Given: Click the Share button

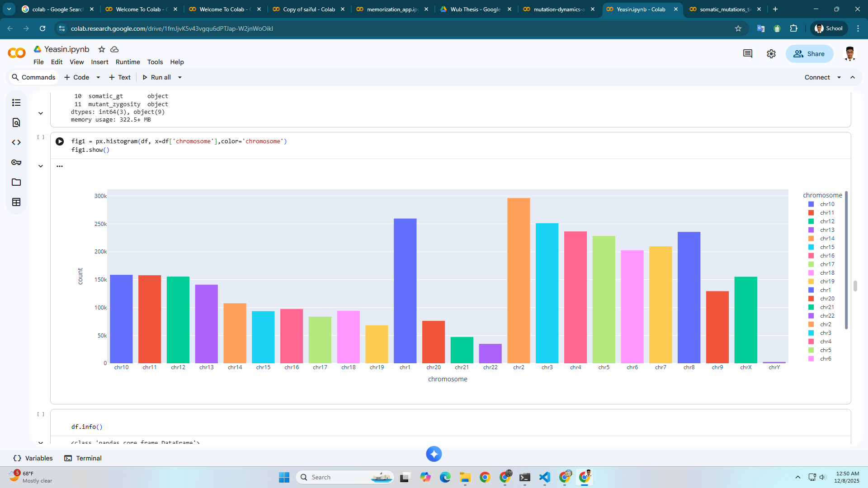Looking at the screenshot, I should pos(809,54).
